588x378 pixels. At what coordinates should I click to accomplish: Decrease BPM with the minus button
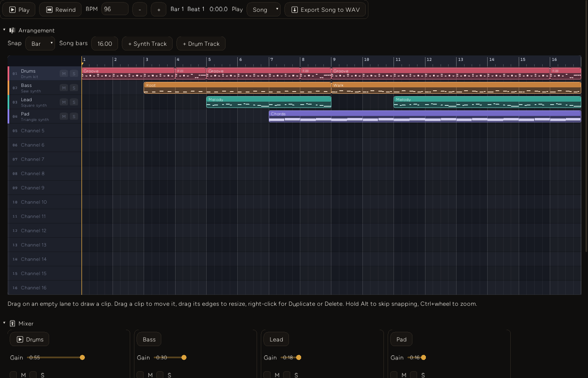coord(140,10)
